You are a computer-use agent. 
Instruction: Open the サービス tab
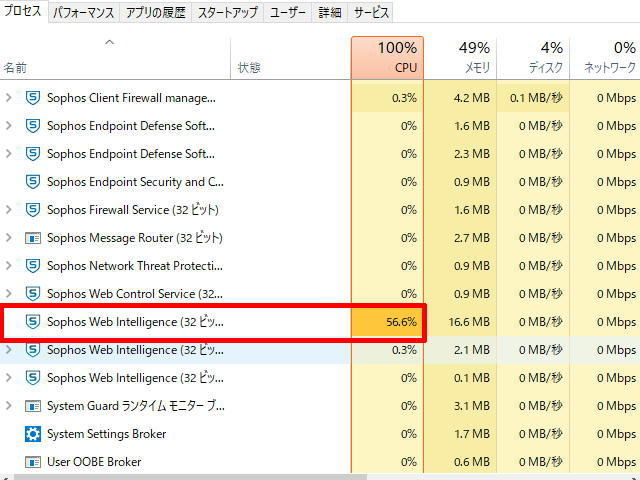371,13
